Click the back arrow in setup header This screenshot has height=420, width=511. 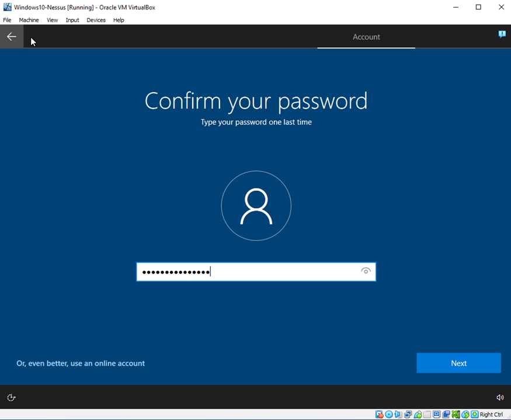point(12,37)
